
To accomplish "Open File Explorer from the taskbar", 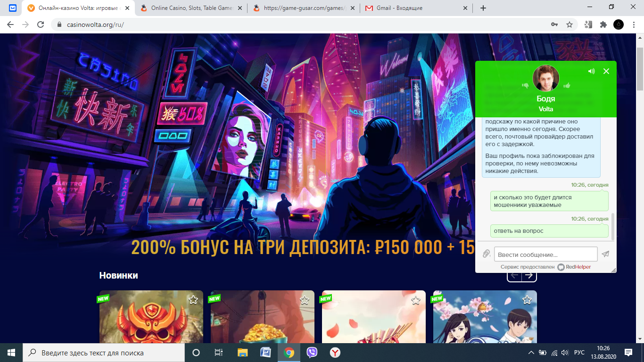I will 242,353.
